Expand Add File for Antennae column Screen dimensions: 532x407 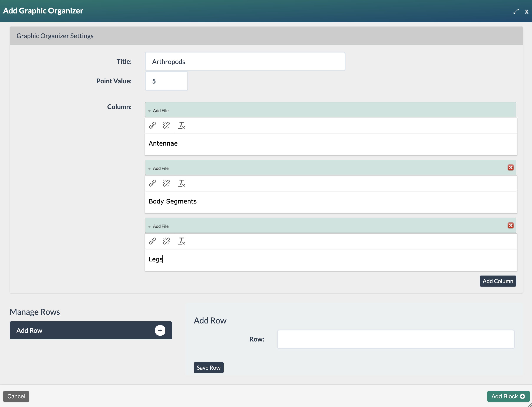158,110
